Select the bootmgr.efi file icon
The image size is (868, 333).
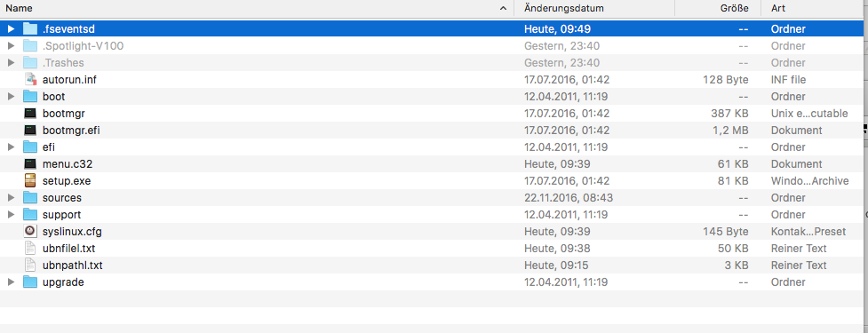point(30,131)
